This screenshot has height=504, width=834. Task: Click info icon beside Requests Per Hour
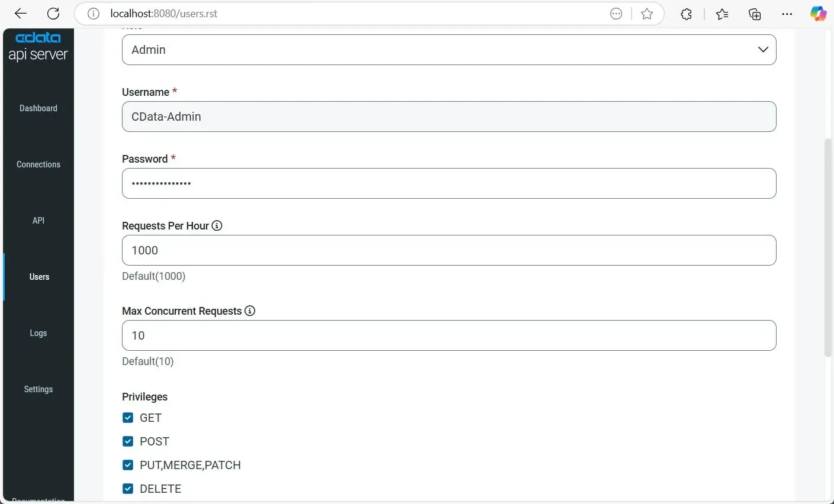(217, 225)
